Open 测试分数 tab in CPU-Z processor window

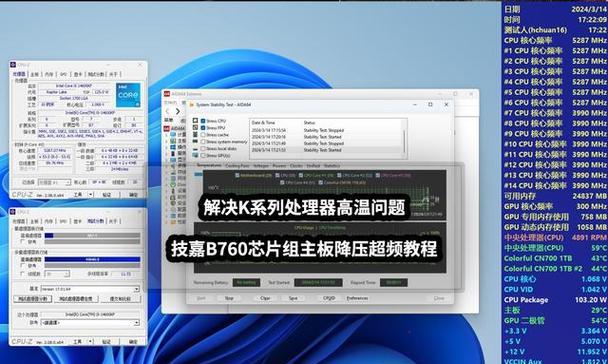96,74
